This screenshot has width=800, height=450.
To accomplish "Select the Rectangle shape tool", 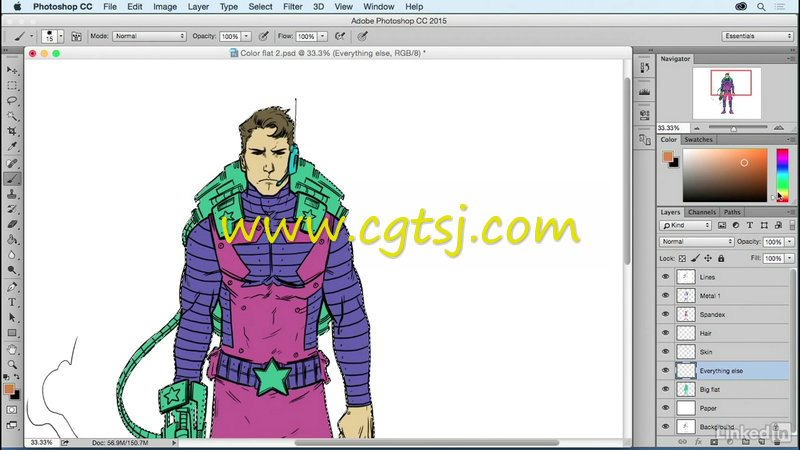I will pyautogui.click(x=12, y=333).
